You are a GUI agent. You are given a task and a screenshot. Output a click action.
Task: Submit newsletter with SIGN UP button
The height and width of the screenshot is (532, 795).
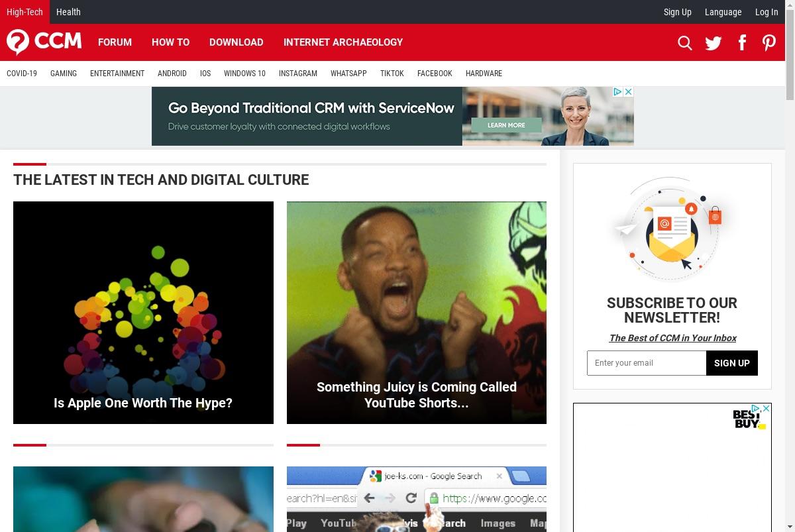[x=732, y=363]
